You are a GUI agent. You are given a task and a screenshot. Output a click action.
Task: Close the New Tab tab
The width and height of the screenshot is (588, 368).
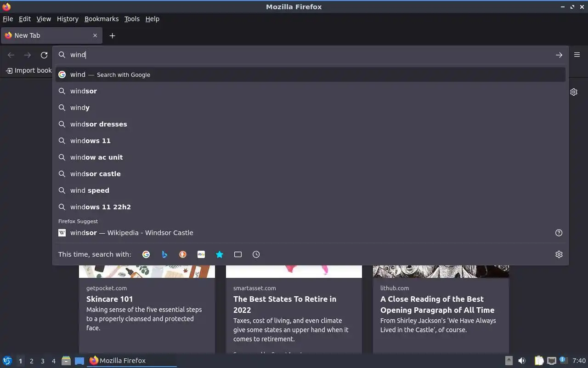(95, 35)
